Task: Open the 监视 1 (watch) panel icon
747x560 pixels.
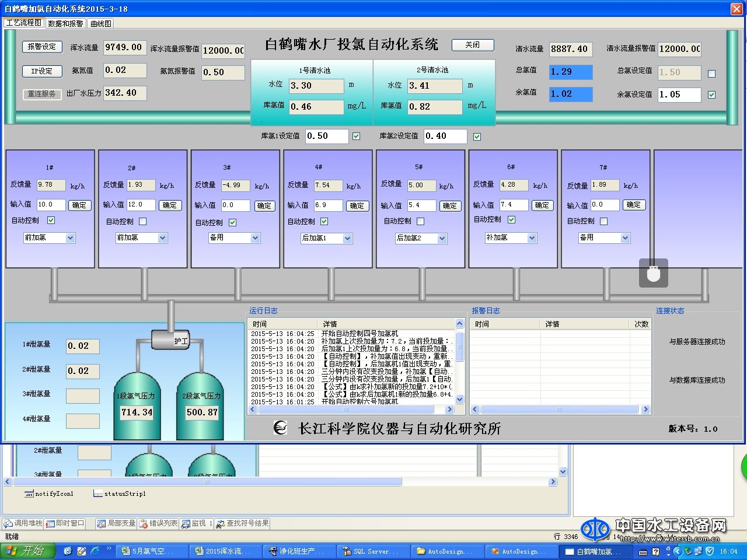Action: [196, 523]
